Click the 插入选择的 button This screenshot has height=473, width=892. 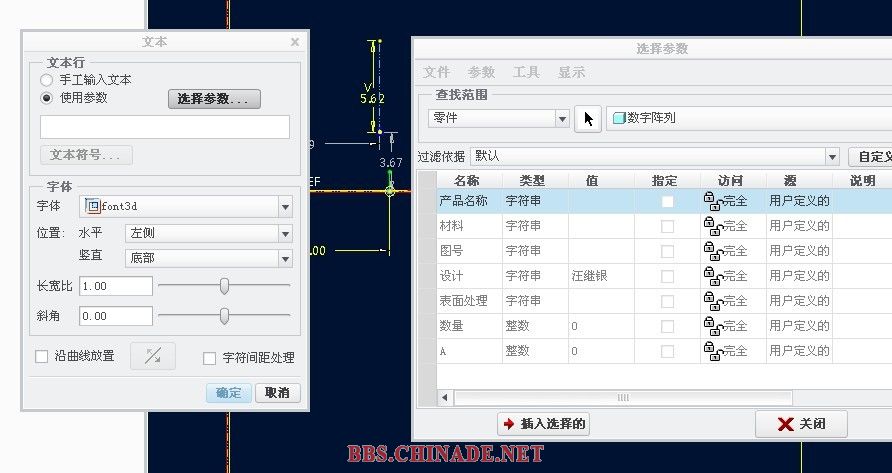point(543,424)
